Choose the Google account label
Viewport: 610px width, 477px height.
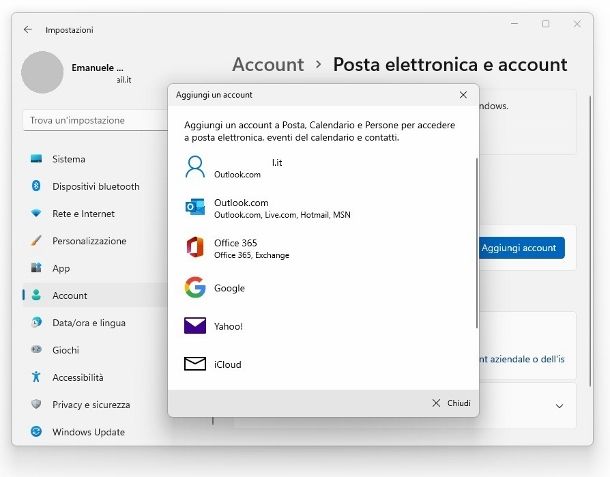click(229, 288)
